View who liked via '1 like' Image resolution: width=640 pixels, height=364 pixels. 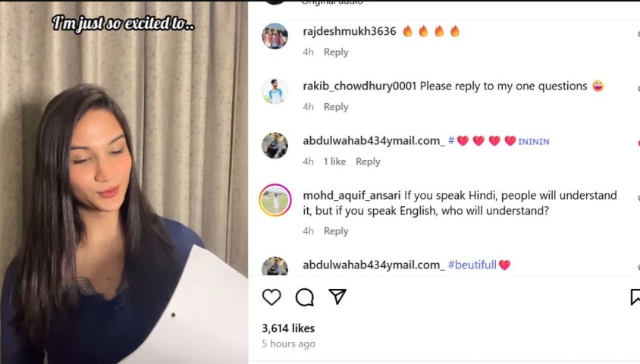click(334, 162)
